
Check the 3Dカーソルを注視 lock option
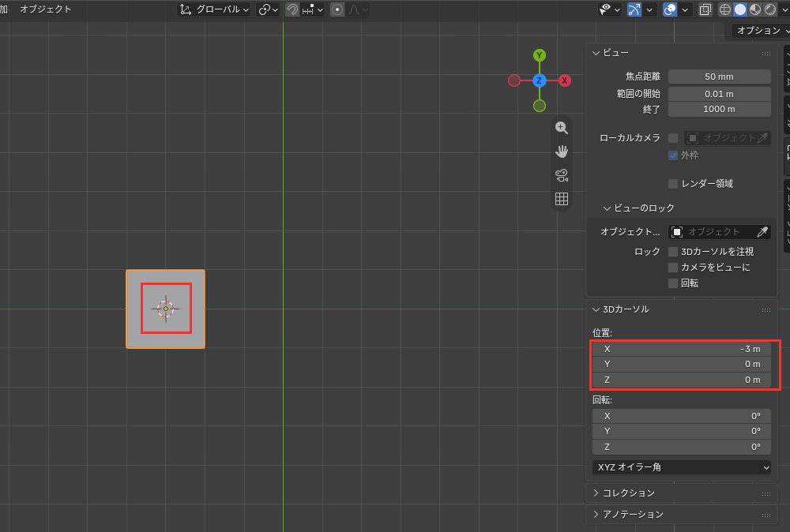pos(673,252)
